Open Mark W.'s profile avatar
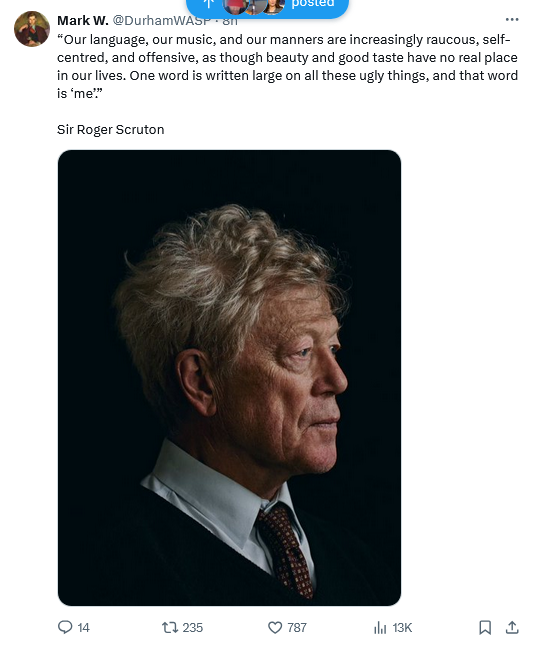 click(x=32, y=29)
